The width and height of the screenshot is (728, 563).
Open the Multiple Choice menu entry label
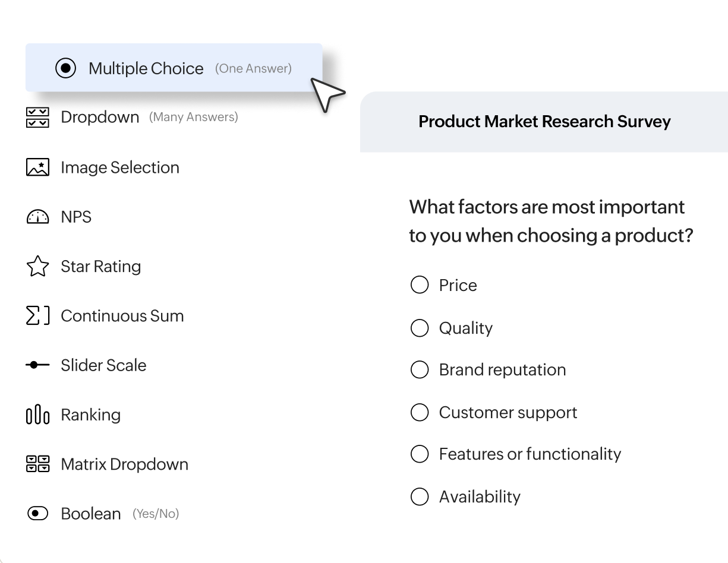click(x=146, y=68)
